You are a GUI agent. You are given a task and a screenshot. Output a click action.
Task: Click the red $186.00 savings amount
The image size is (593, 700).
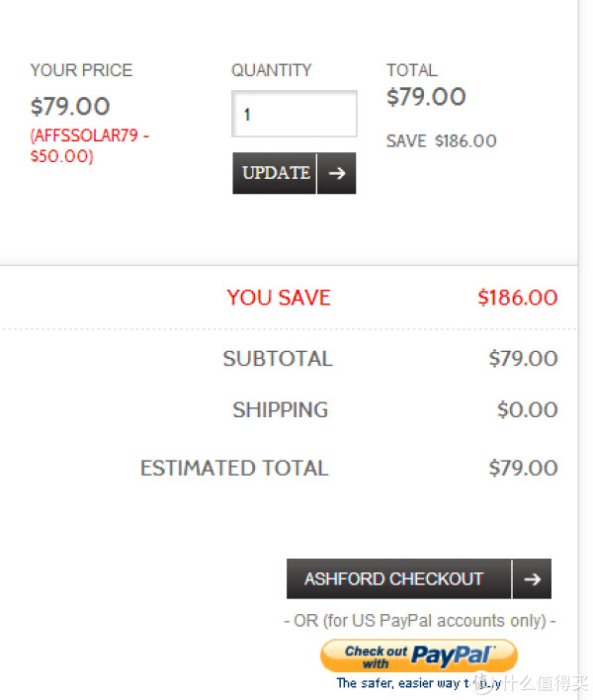click(518, 298)
